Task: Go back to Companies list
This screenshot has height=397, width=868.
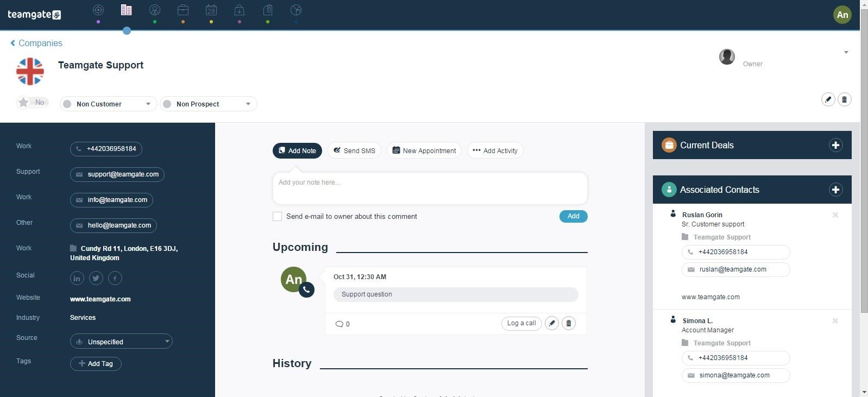Action: [36, 43]
